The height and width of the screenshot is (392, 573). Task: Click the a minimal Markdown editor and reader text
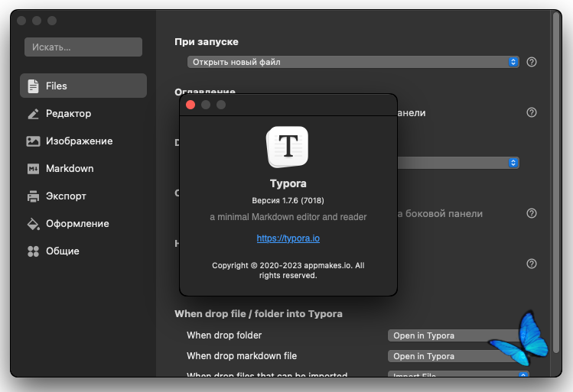(x=288, y=217)
